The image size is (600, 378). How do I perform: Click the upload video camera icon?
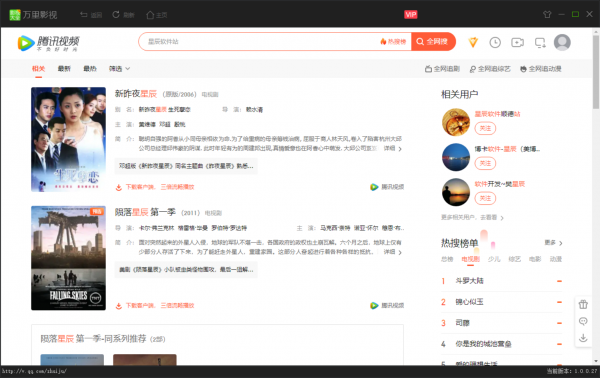click(x=517, y=42)
